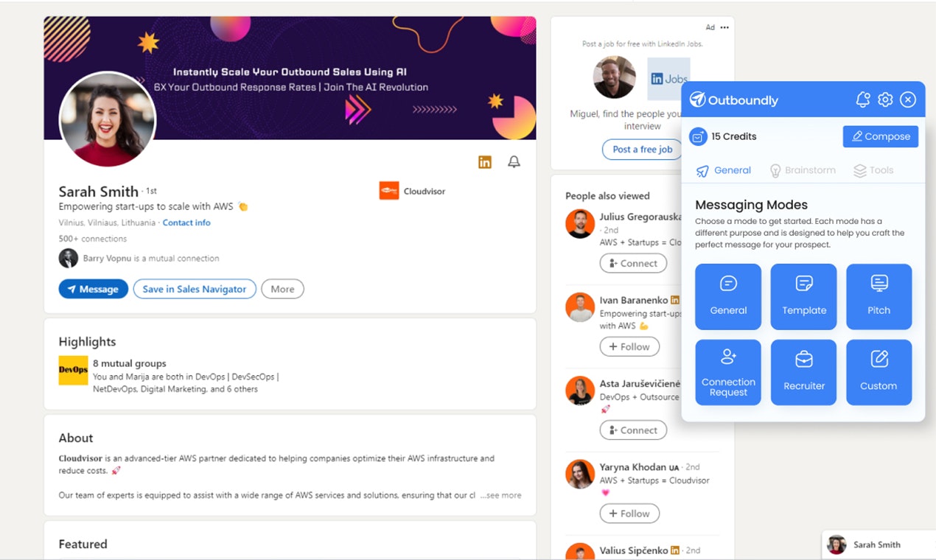Screen dimensions: 936x560
Task: Open the Cloudvisor company link
Action: pyautogui.click(x=425, y=192)
